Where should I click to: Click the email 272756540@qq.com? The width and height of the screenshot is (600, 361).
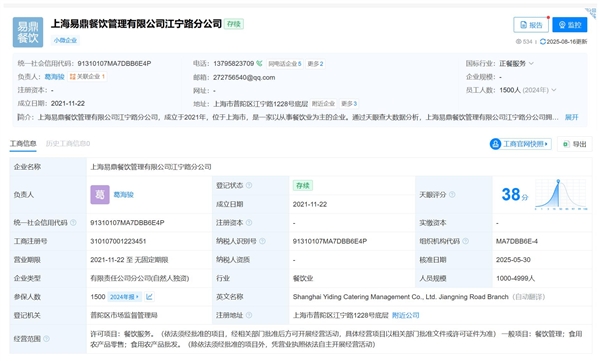pyautogui.click(x=244, y=77)
